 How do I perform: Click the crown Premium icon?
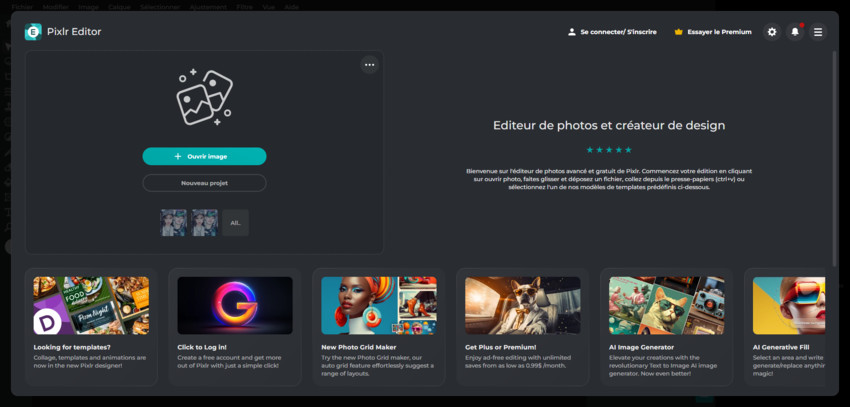(678, 32)
